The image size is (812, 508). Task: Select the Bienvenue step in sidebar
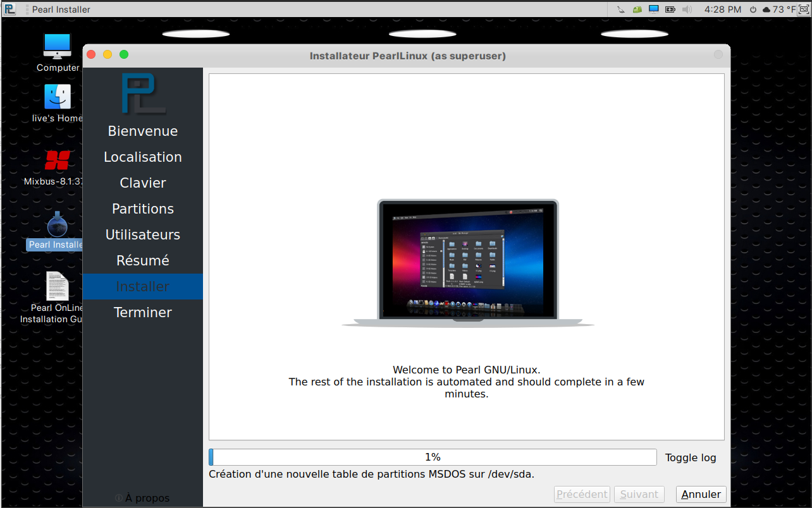click(143, 131)
